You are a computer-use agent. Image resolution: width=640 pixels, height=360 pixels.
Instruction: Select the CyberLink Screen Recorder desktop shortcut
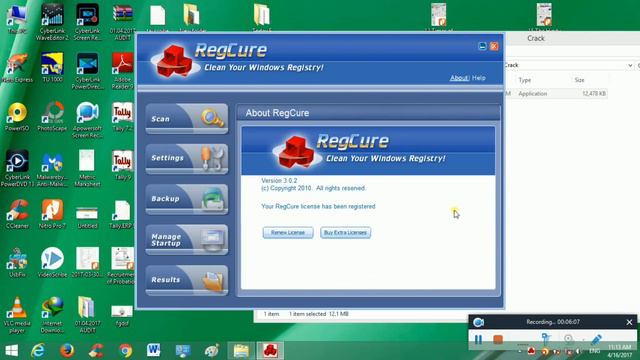[x=87, y=21]
